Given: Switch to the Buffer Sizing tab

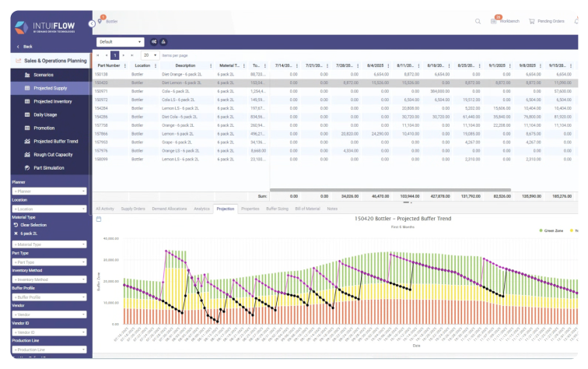Looking at the screenshot, I should click(x=277, y=209).
